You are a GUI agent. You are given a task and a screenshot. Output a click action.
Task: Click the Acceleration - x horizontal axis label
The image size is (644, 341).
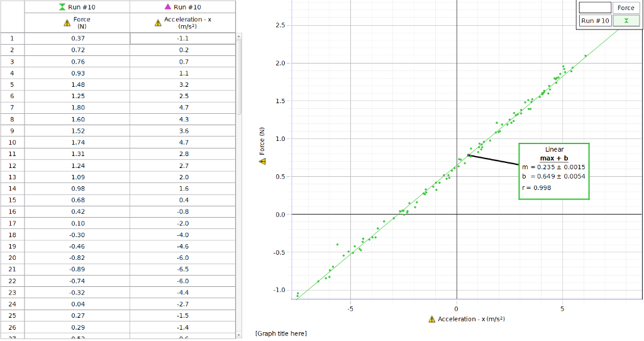(x=471, y=319)
